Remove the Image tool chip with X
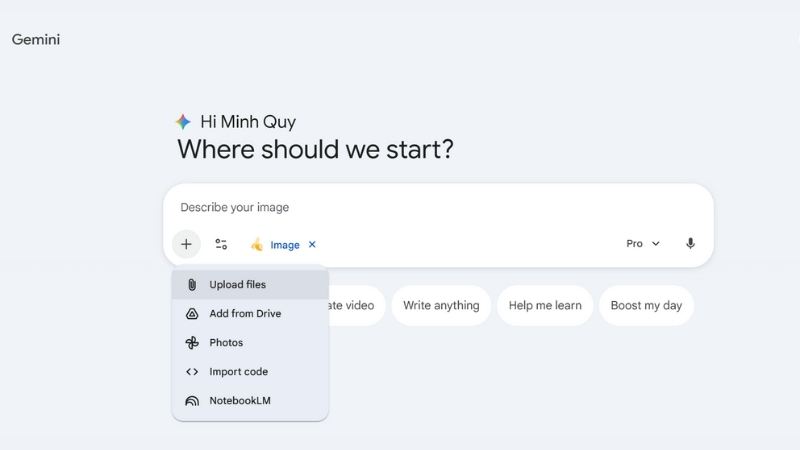 pyautogui.click(x=312, y=244)
